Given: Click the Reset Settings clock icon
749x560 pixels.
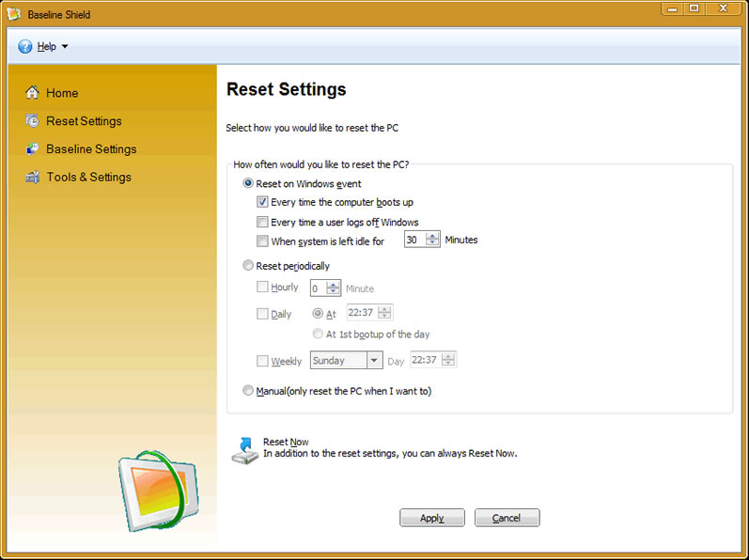Looking at the screenshot, I should [32, 121].
